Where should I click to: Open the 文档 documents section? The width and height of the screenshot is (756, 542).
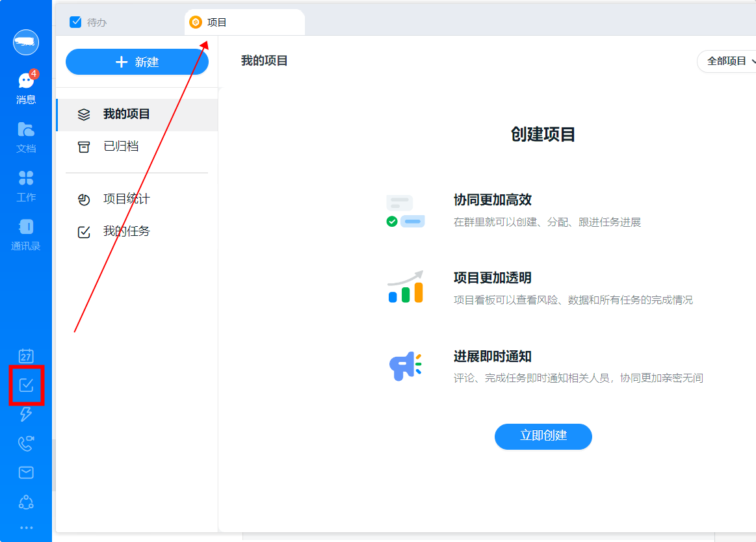26,136
